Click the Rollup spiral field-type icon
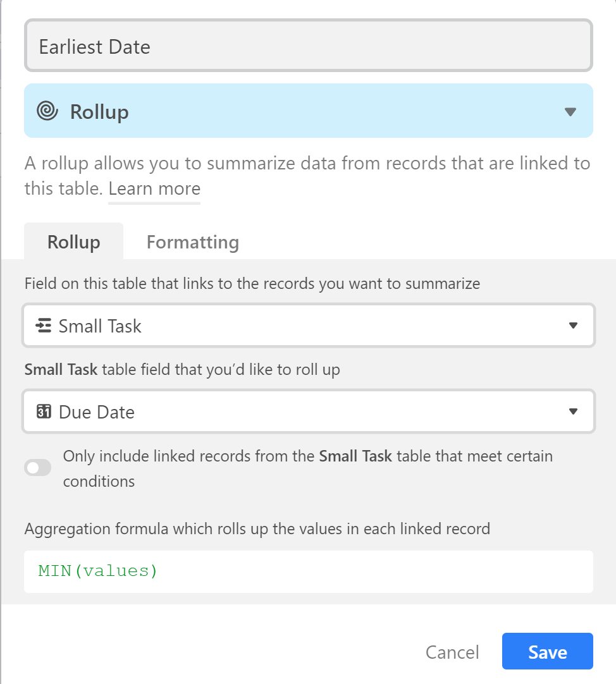Screen dimensions: 616x684 [x=47, y=111]
